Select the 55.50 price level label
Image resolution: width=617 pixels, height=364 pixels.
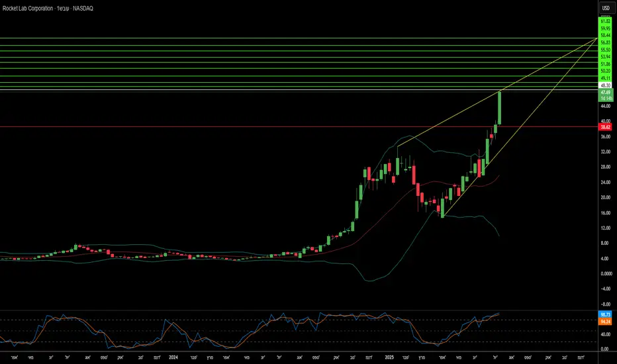606,50
